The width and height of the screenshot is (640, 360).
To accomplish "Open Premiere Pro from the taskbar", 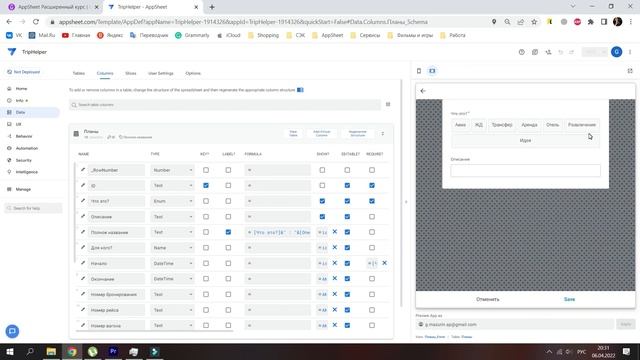I will (x=113, y=351).
